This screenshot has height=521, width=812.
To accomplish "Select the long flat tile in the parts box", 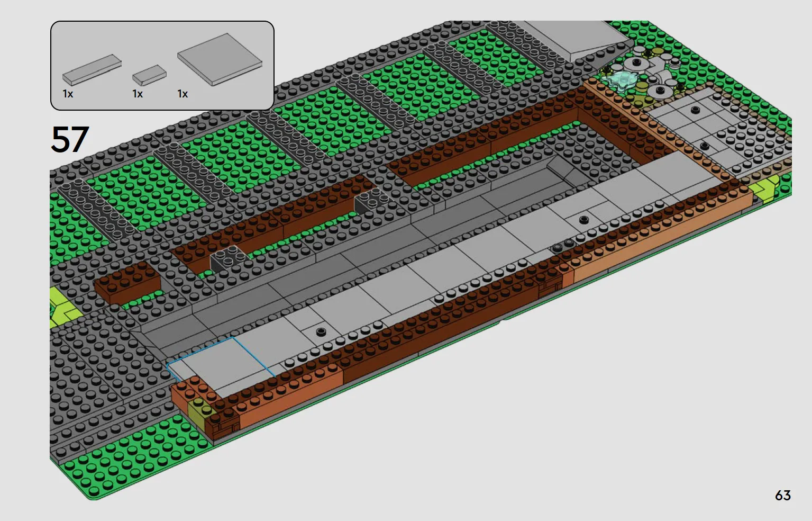I will 92,70.
